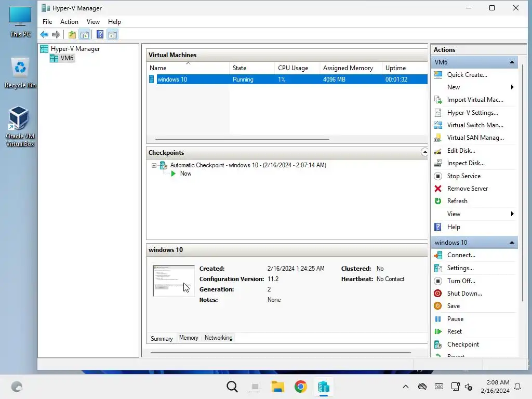
Task: Click the Forward arrow toolbar icon
Action: [56, 34]
